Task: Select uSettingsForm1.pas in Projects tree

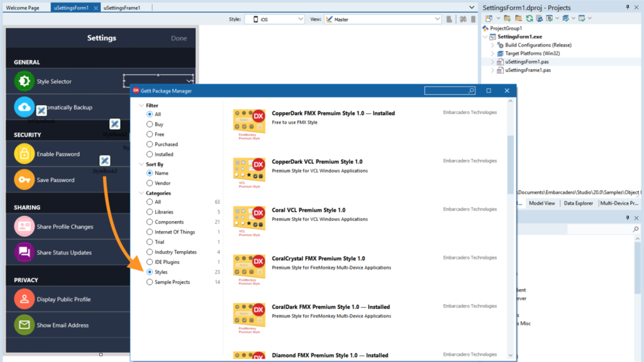Action: pyautogui.click(x=526, y=62)
